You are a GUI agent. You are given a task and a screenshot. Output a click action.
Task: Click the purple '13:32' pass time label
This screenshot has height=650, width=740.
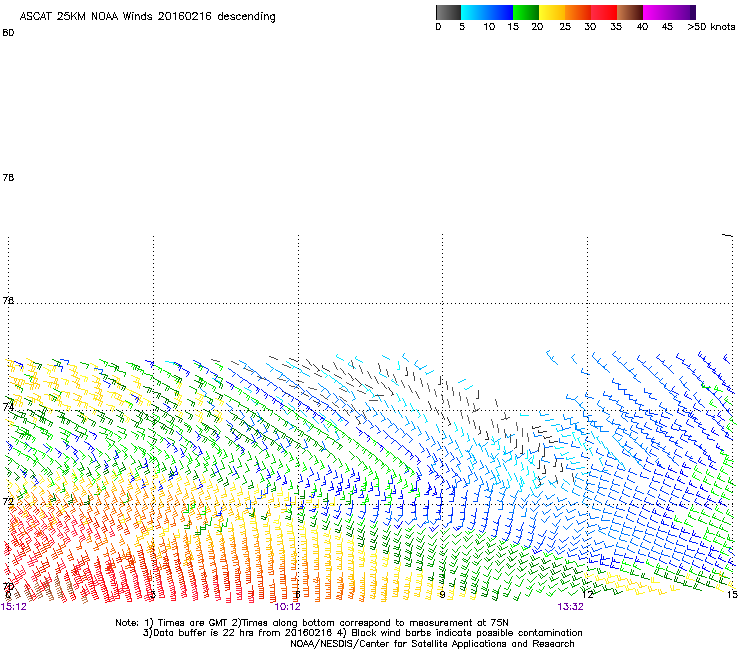[x=570, y=607]
